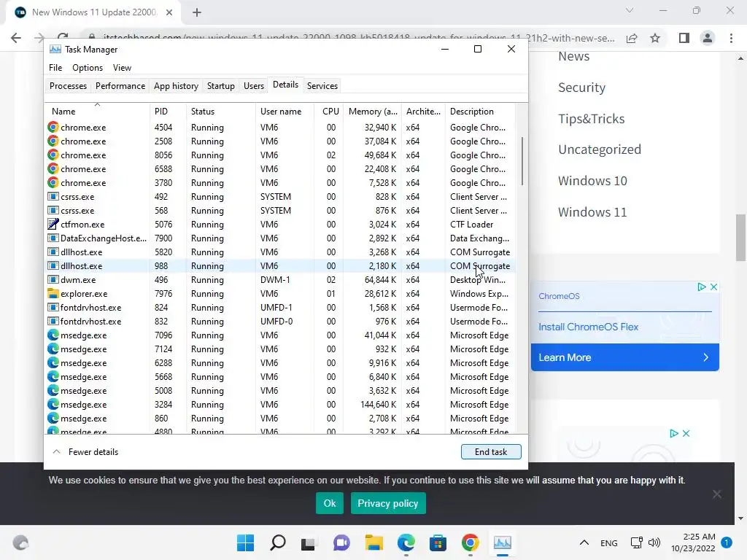Click the Chrome back arrow
Screen dimensions: 747x560
pos(16,38)
